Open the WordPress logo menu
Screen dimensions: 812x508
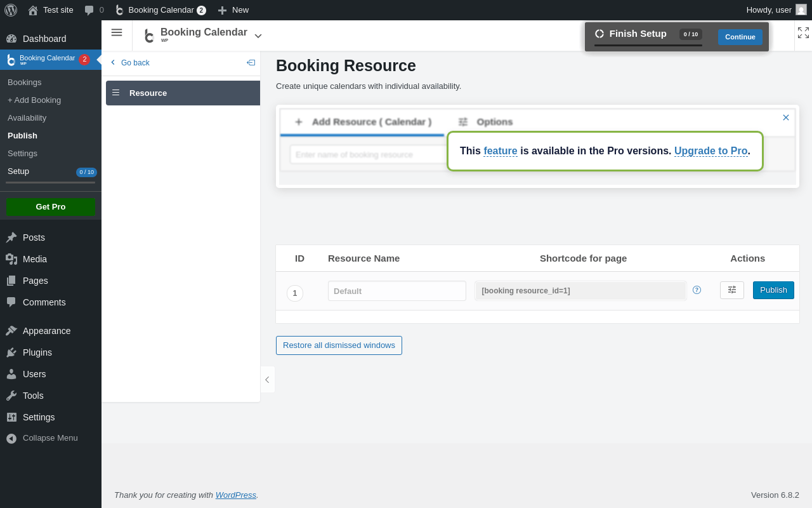[11, 10]
